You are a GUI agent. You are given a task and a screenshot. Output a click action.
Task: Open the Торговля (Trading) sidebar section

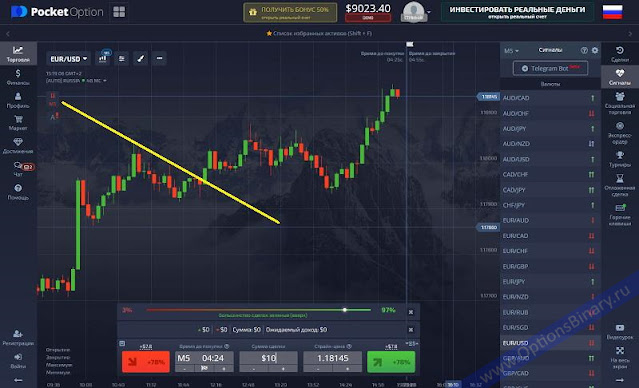[x=18, y=54]
